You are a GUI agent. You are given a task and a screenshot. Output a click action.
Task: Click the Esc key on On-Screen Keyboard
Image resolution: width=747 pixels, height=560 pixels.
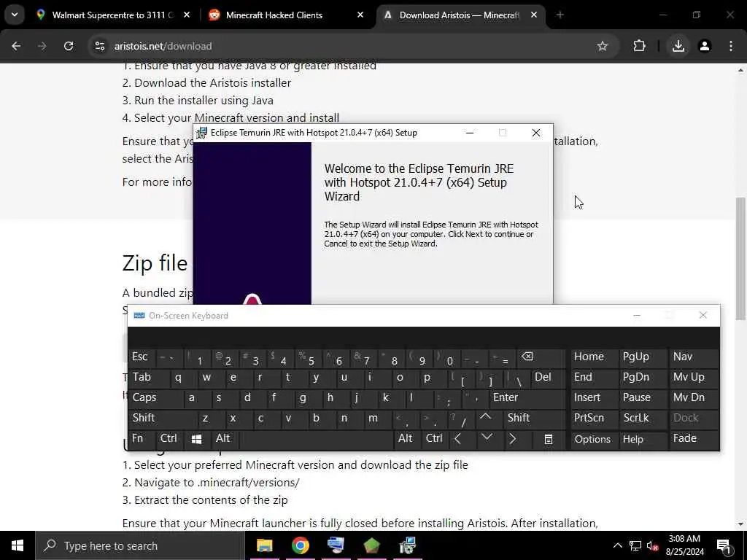coord(141,357)
